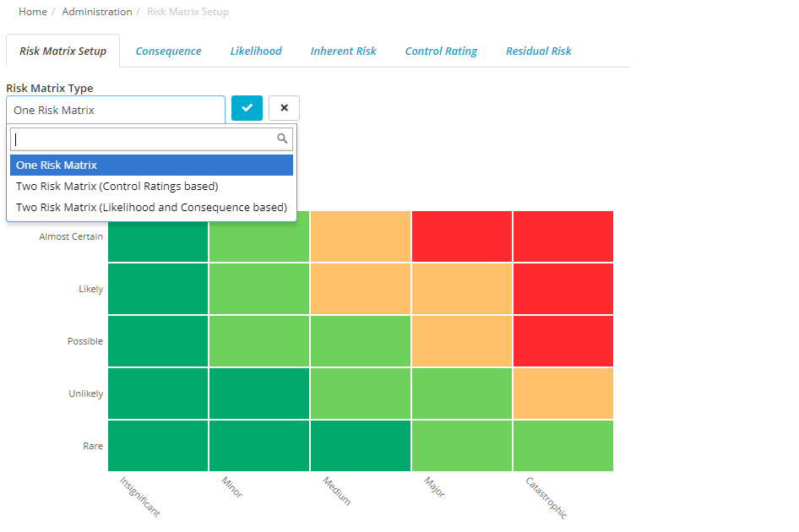Click the red Almost Certain Catastrophic cell
The height and width of the screenshot is (532, 799).
tap(563, 236)
